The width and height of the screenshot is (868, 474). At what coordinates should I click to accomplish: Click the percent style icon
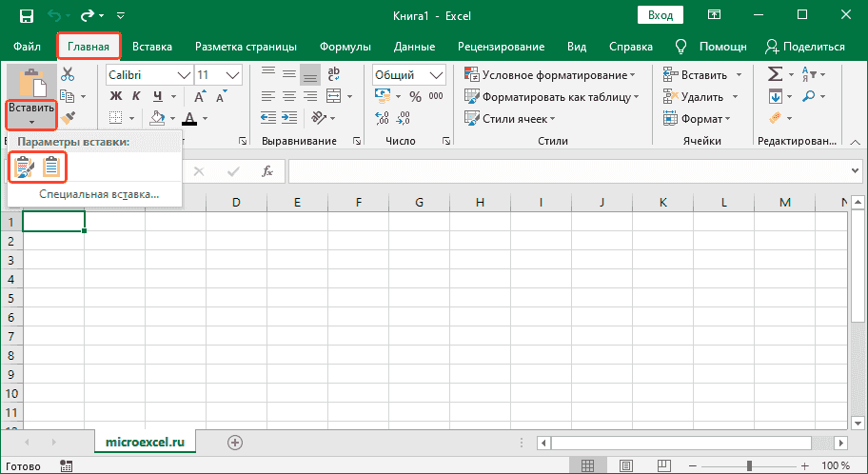(x=414, y=96)
